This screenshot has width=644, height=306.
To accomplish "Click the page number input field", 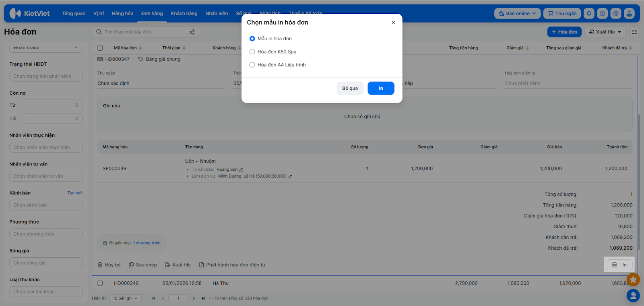I will point(178,298).
